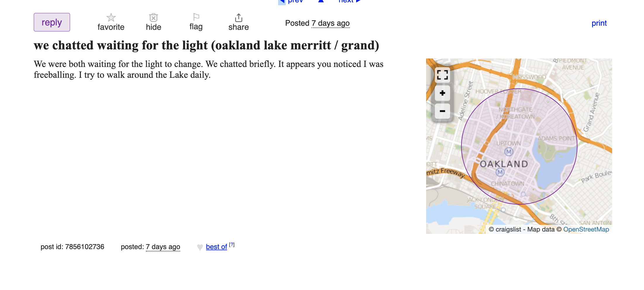Flag the post with the flag icon
This screenshot has width=644, height=290.
(x=196, y=17)
